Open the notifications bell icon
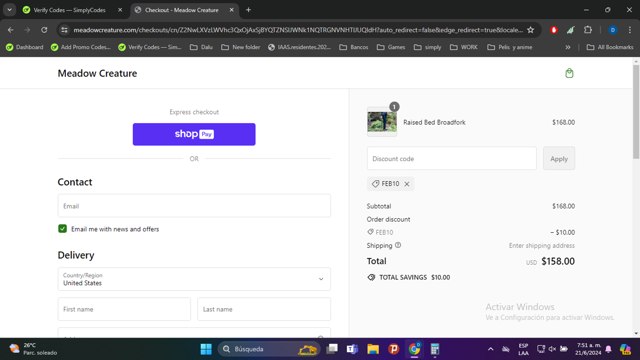640x360 pixels. click(608, 349)
